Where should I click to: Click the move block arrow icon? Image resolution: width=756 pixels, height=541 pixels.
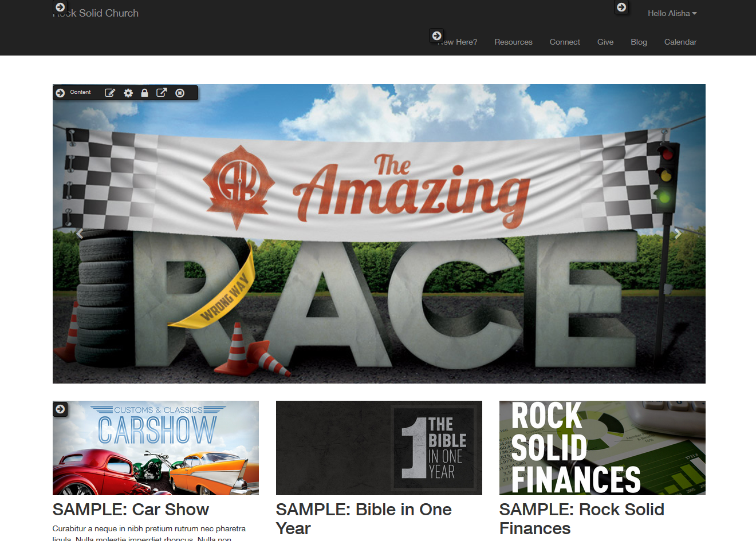162,93
